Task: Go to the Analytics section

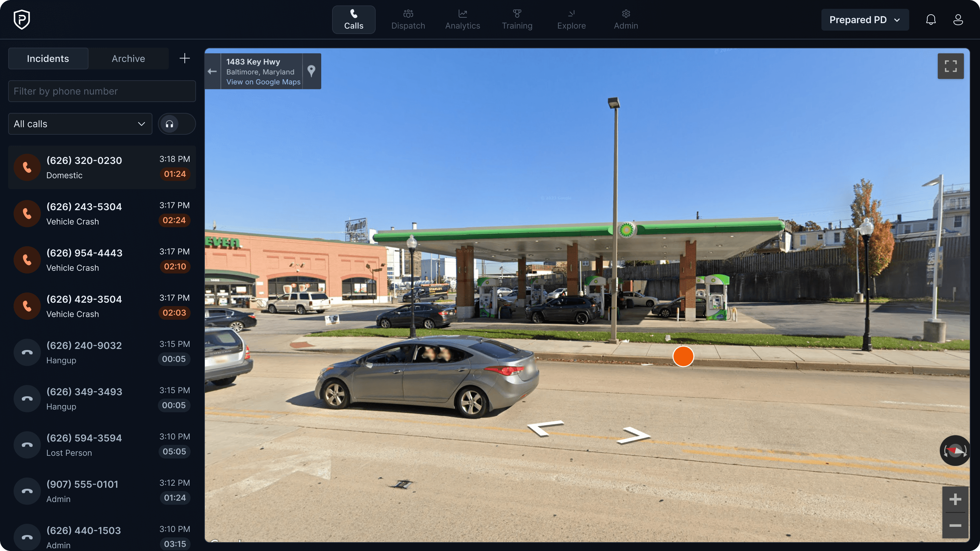Action: tap(462, 20)
